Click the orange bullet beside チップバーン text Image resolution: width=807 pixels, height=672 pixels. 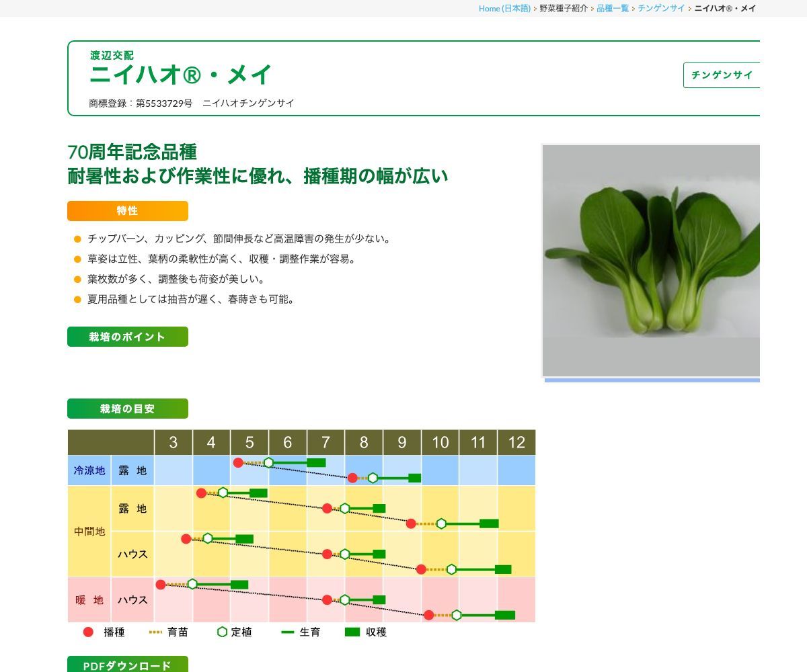[76, 238]
